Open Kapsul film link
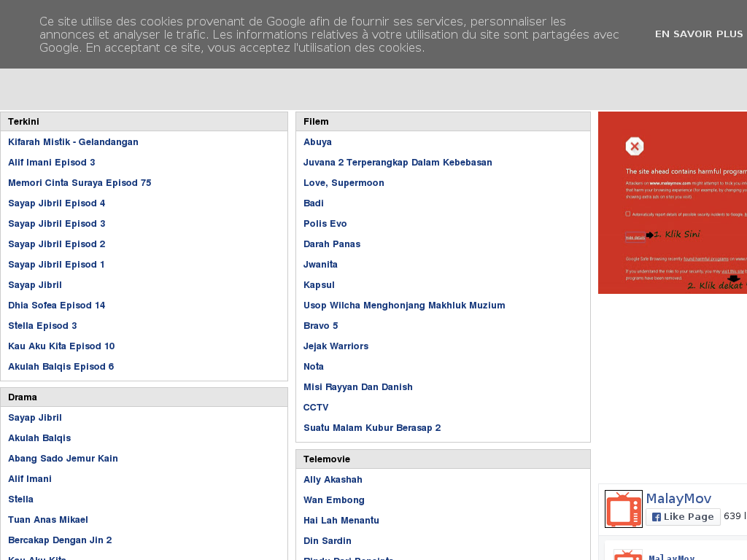Viewport: 747px width, 560px height. click(x=319, y=285)
